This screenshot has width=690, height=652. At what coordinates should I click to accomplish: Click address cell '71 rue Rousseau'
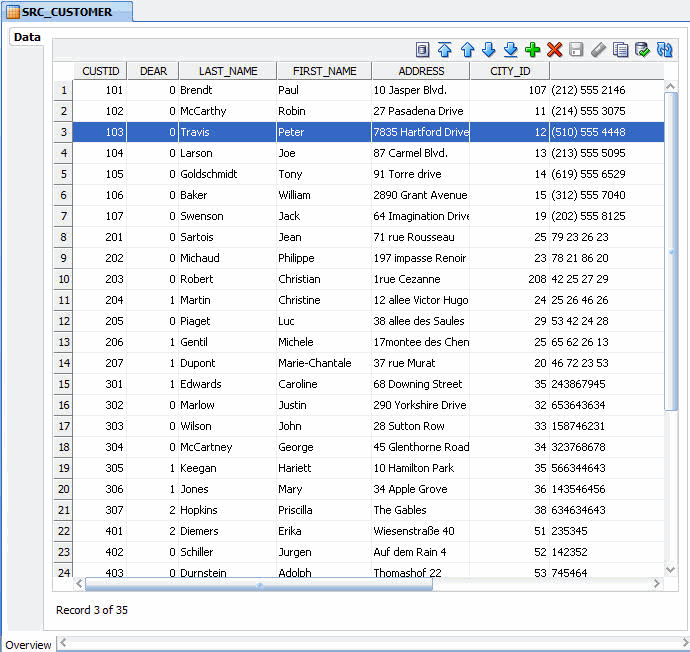421,237
